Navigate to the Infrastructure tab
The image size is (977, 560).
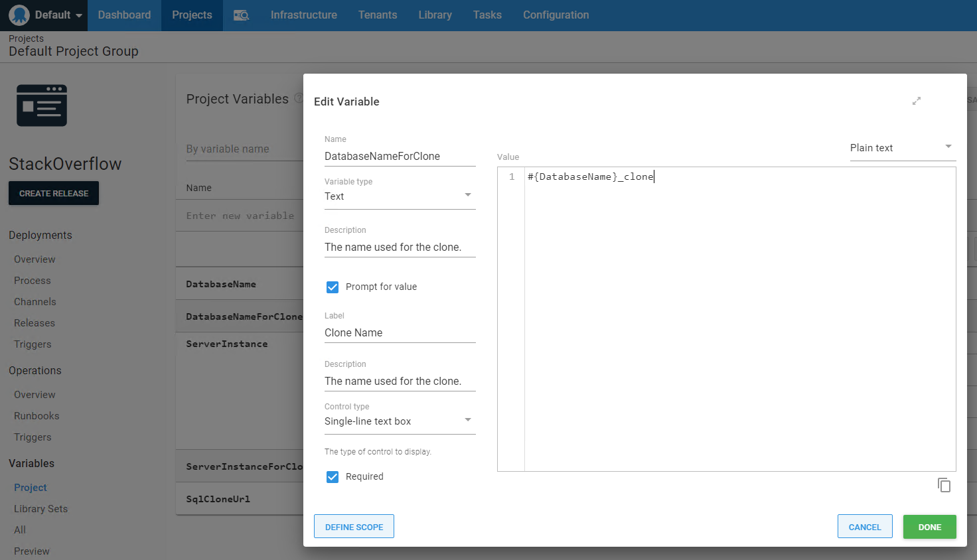pos(303,15)
